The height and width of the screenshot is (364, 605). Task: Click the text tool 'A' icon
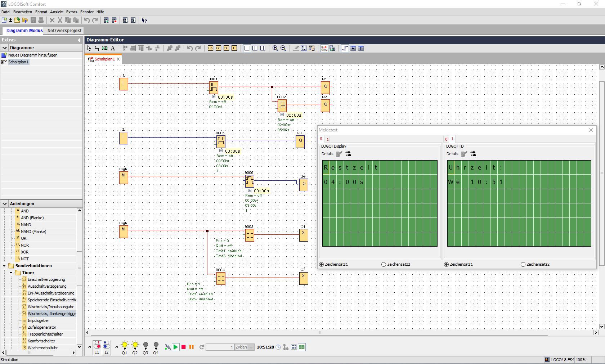pyautogui.click(x=113, y=48)
